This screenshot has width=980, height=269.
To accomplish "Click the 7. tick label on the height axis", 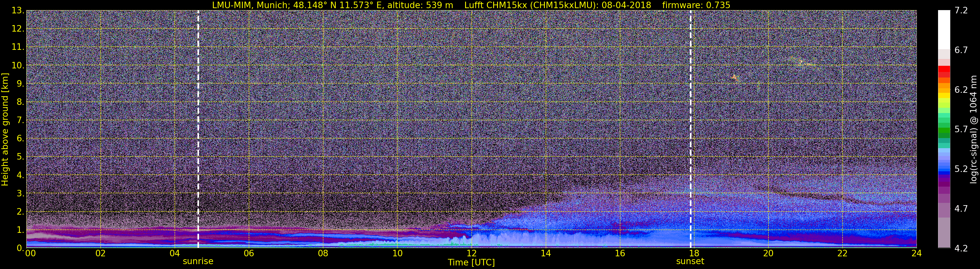I will [20, 120].
